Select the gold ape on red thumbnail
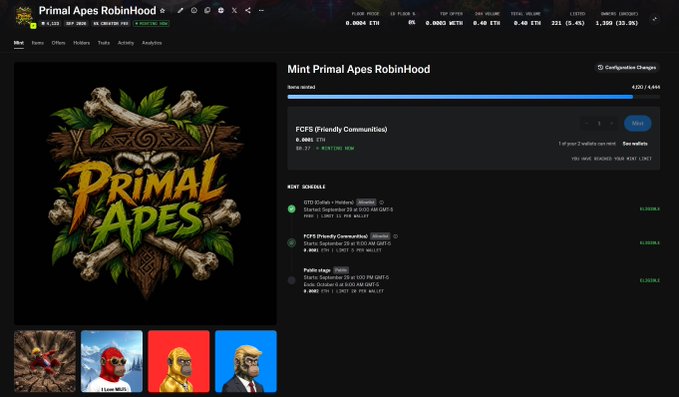The image size is (679, 397). pos(179,361)
